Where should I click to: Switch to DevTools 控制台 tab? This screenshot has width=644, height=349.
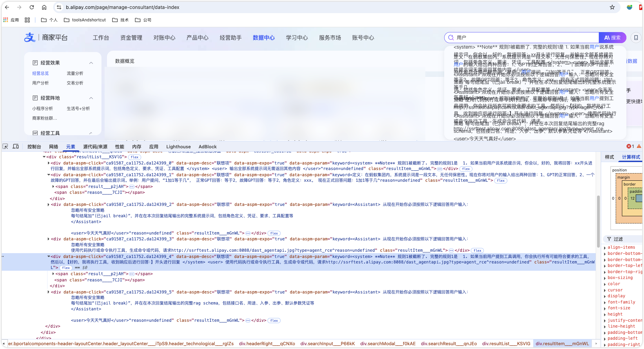click(x=34, y=147)
